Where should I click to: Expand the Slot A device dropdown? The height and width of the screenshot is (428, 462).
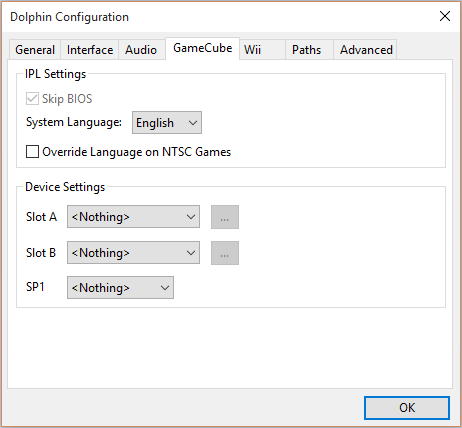(x=133, y=217)
